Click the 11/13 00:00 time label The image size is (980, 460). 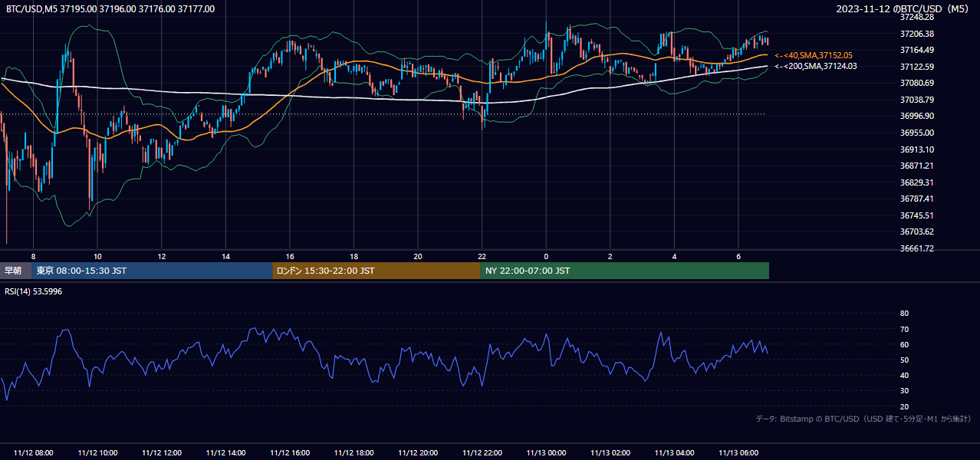pyautogui.click(x=546, y=453)
